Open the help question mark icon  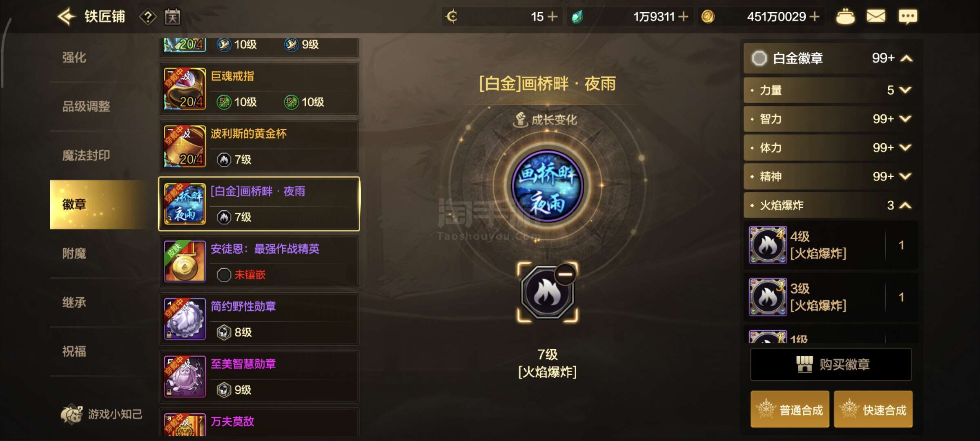(x=148, y=17)
